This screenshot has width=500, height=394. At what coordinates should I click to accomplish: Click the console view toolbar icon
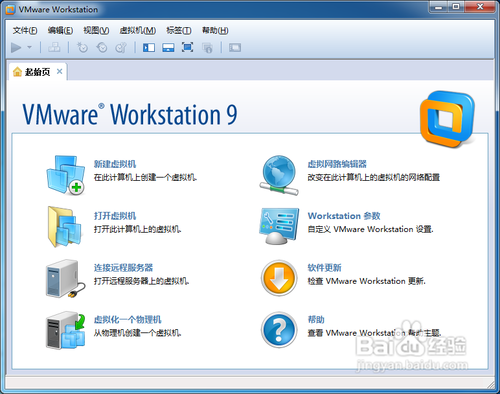(235, 48)
